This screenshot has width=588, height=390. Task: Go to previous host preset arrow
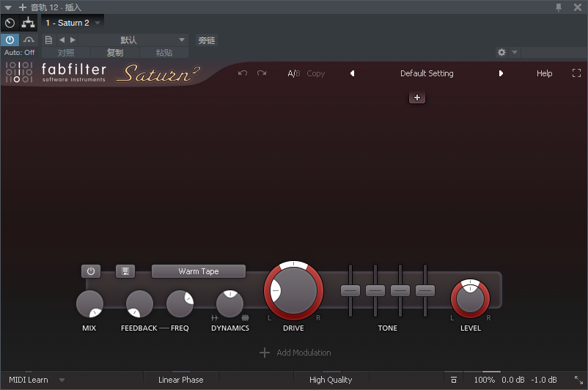pos(62,40)
